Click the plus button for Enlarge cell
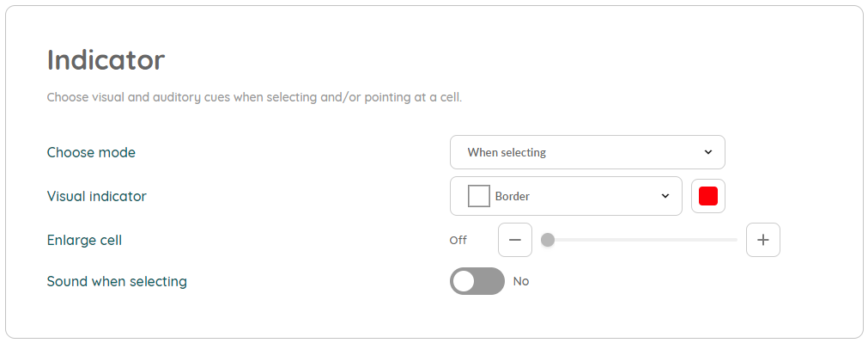This screenshot has height=343, width=868. 762,240
